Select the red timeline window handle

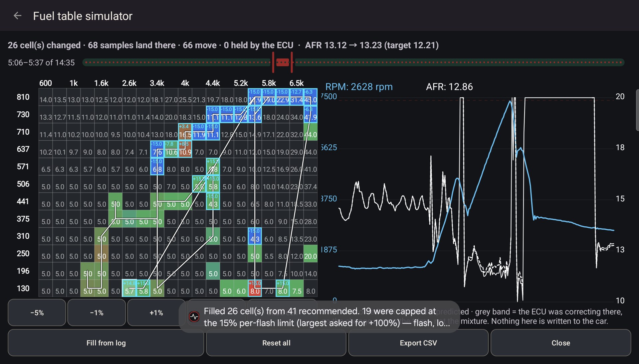pyautogui.click(x=283, y=62)
